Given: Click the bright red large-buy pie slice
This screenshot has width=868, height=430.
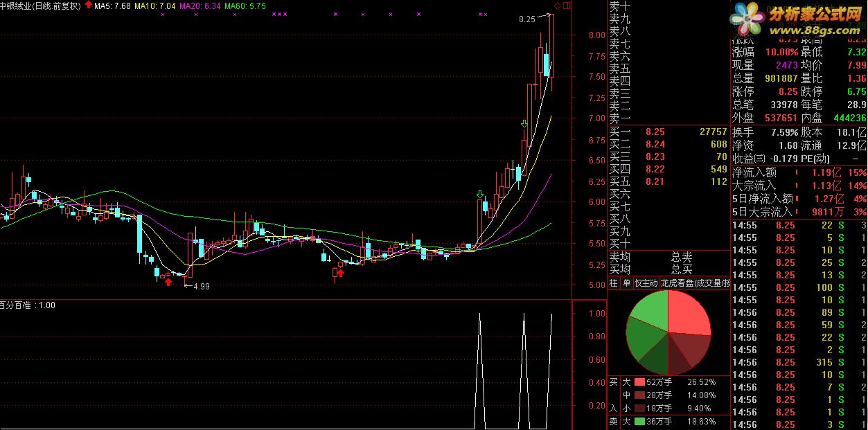Looking at the screenshot, I should [x=688, y=315].
